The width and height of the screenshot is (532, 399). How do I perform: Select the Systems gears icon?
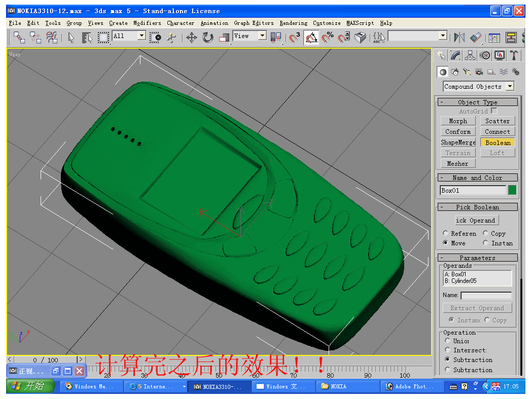coord(516,72)
